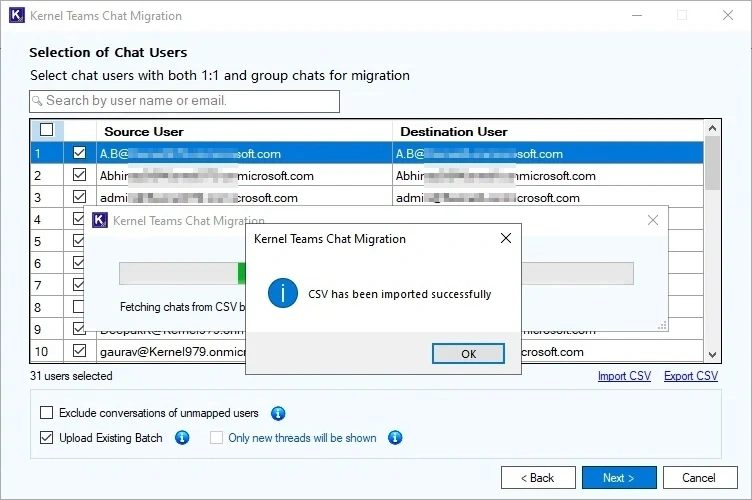752x500 pixels.
Task: Click the 'CSV has been imported successfully' message
Action: [x=400, y=294]
